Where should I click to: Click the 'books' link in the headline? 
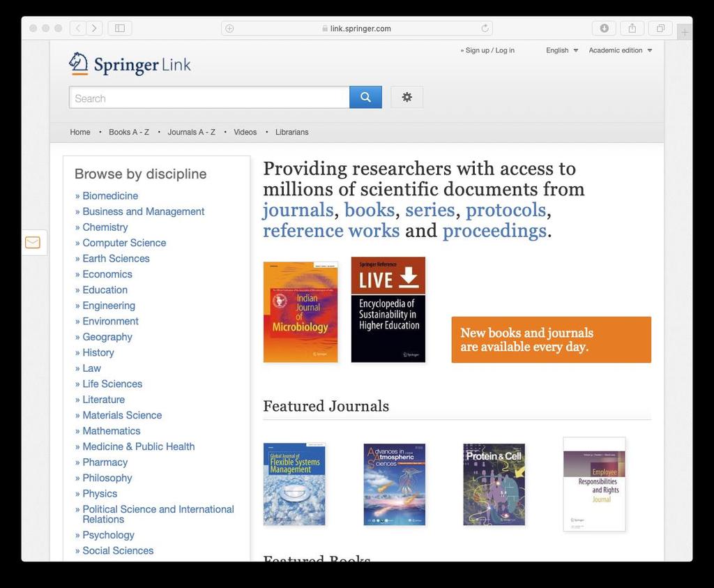pos(370,210)
